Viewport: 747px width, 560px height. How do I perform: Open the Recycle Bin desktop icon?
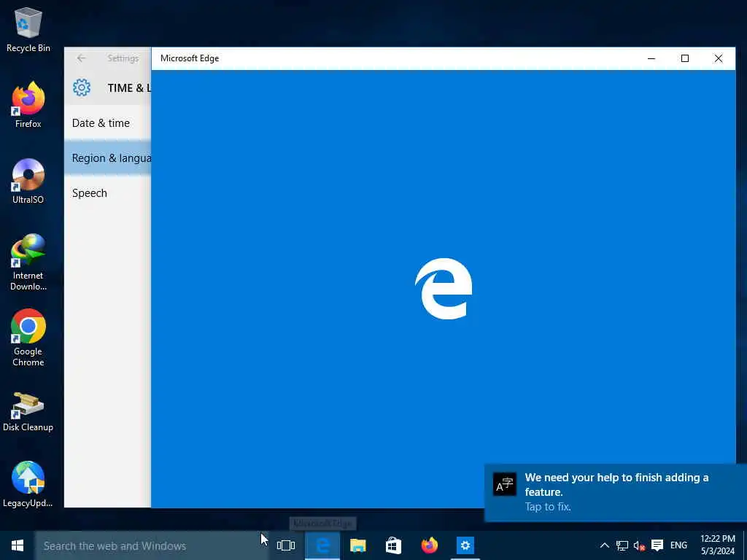(28, 29)
